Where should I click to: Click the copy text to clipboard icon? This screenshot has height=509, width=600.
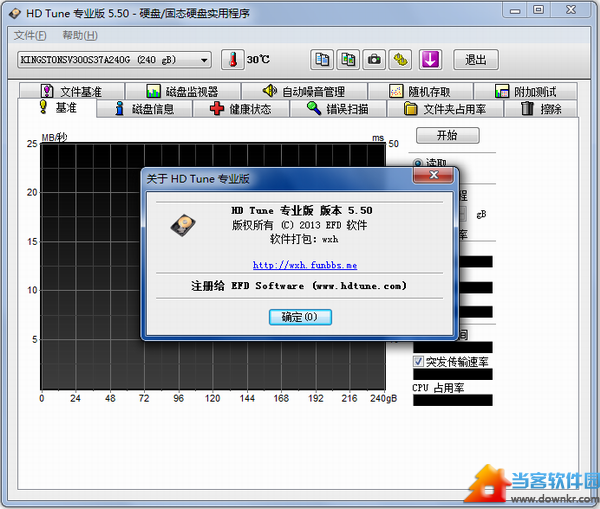[x=322, y=60]
